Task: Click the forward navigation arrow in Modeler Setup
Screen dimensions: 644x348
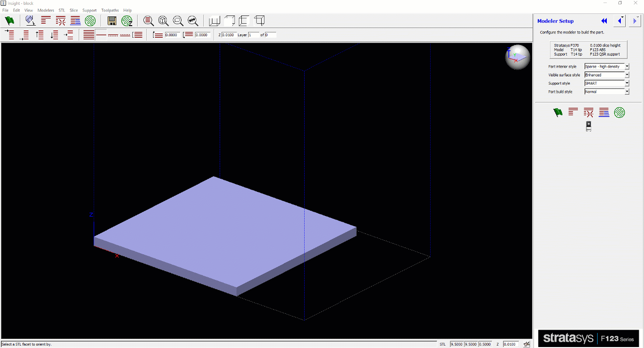Action: click(x=634, y=21)
